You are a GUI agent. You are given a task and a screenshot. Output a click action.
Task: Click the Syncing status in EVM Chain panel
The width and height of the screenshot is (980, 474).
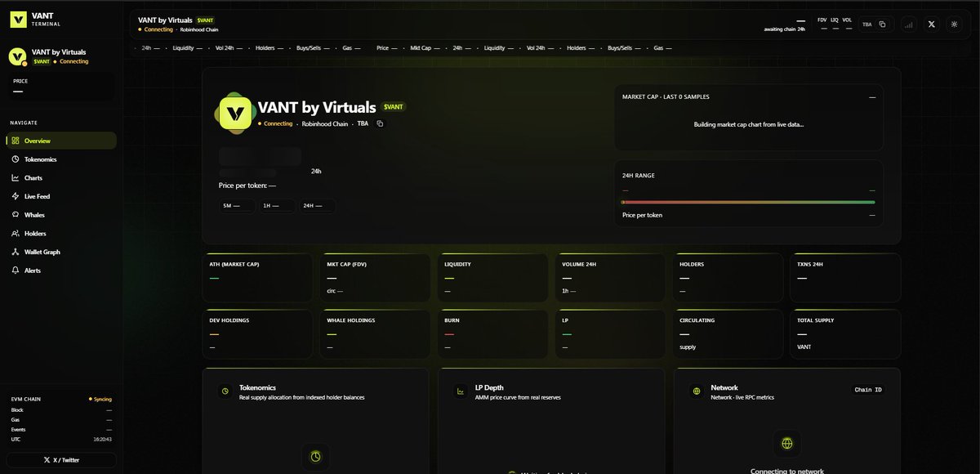click(x=100, y=399)
